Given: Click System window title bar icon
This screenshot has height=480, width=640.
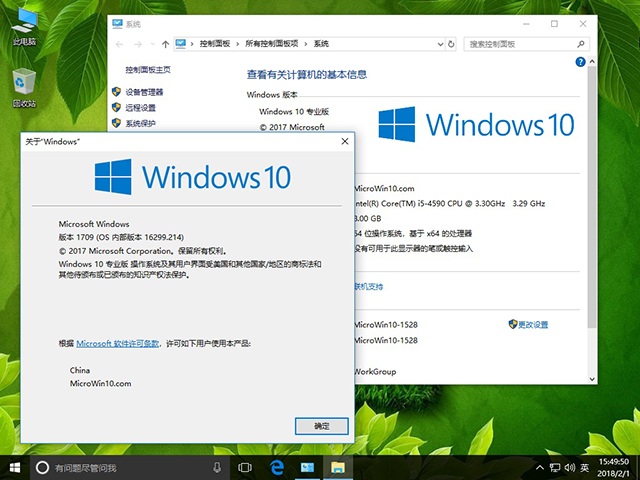Looking at the screenshot, I should click(117, 24).
